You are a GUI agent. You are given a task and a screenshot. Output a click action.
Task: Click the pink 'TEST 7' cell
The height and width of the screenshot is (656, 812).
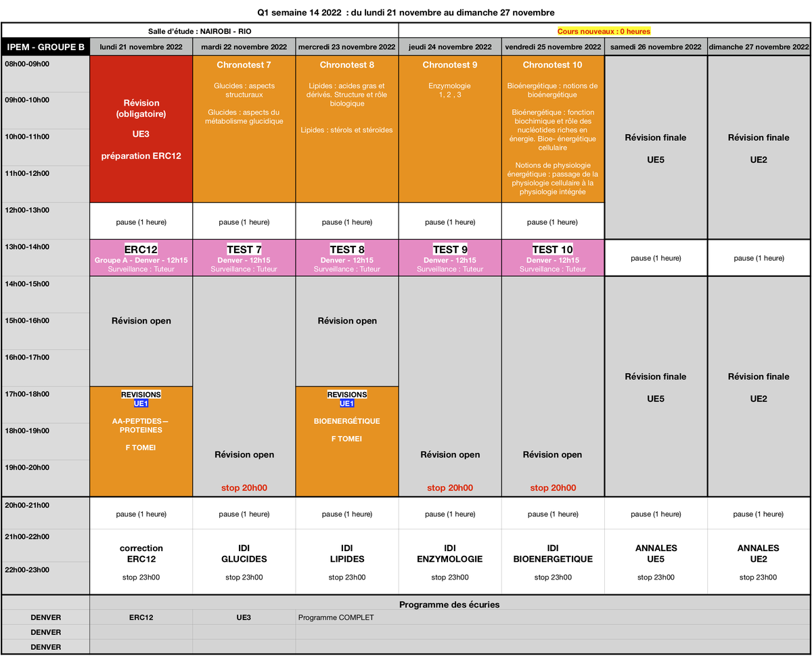click(244, 257)
